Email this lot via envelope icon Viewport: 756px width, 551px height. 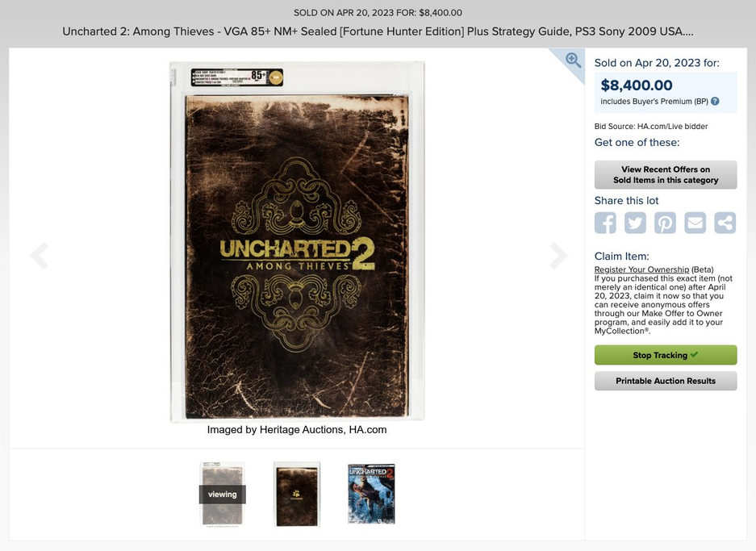tap(695, 223)
